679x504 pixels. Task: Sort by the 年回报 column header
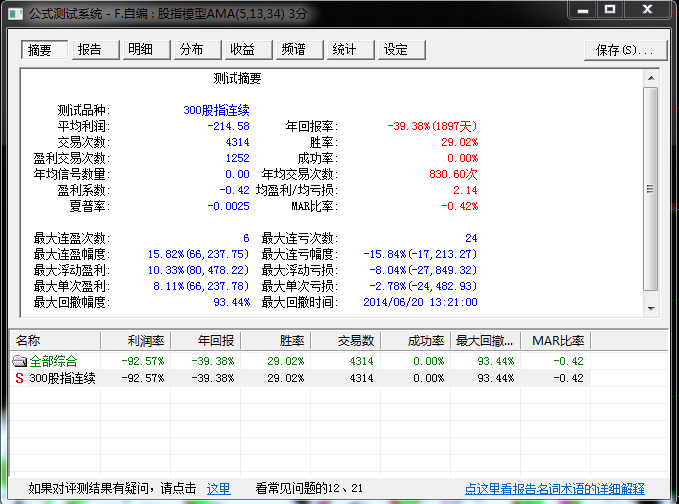[206, 341]
